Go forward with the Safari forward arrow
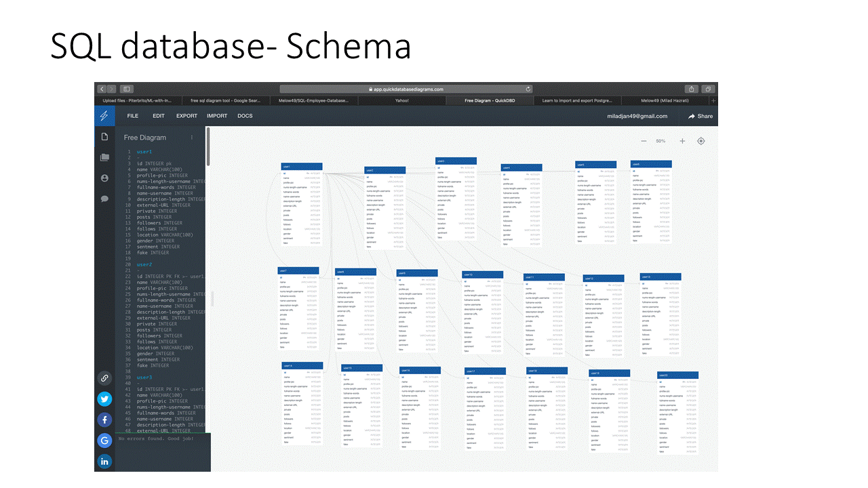 (112, 89)
